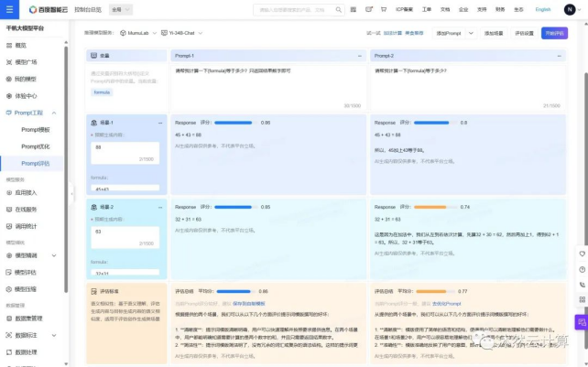The height and width of the screenshot is (367, 588).
Task: Click the 模型评估 sidebar icon
Action: pos(9,273)
